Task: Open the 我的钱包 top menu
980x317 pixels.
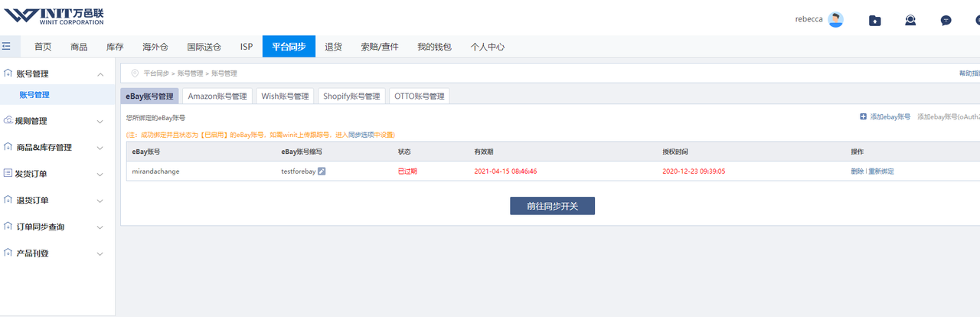Action: tap(434, 47)
